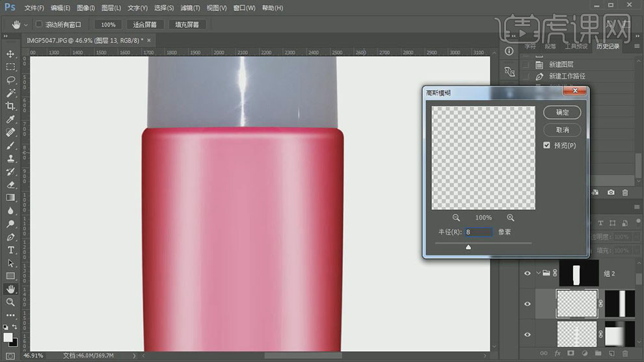Click zoom in magnifier in Gaussian Blur preview
644x362 pixels.
click(x=511, y=218)
